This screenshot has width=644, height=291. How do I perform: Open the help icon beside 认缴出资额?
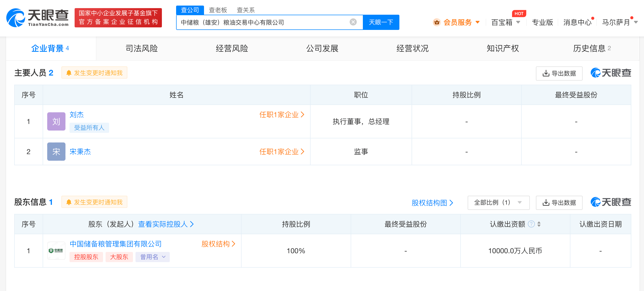[531, 224]
